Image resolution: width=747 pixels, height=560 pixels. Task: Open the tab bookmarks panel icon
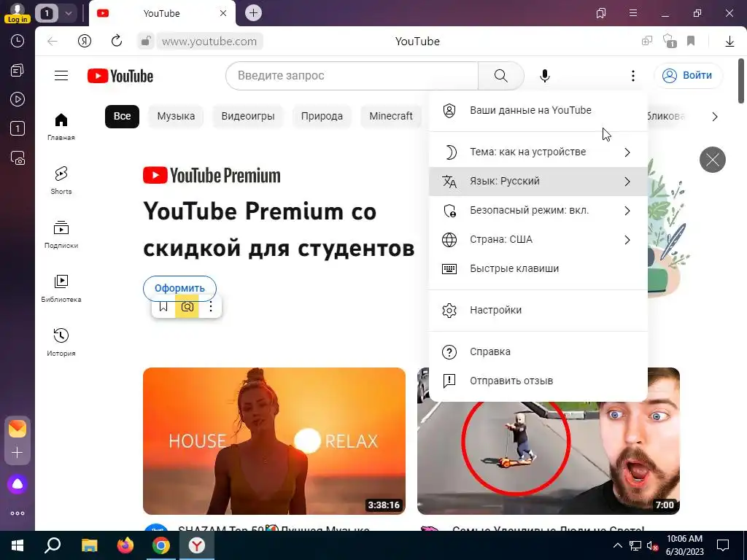click(601, 13)
